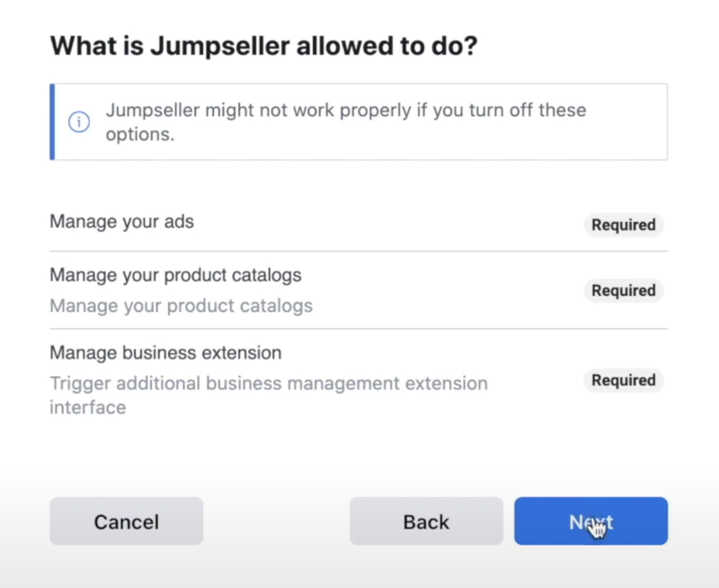Click the "Trigger additional business management" description
The image size is (719, 588).
pos(268,384)
